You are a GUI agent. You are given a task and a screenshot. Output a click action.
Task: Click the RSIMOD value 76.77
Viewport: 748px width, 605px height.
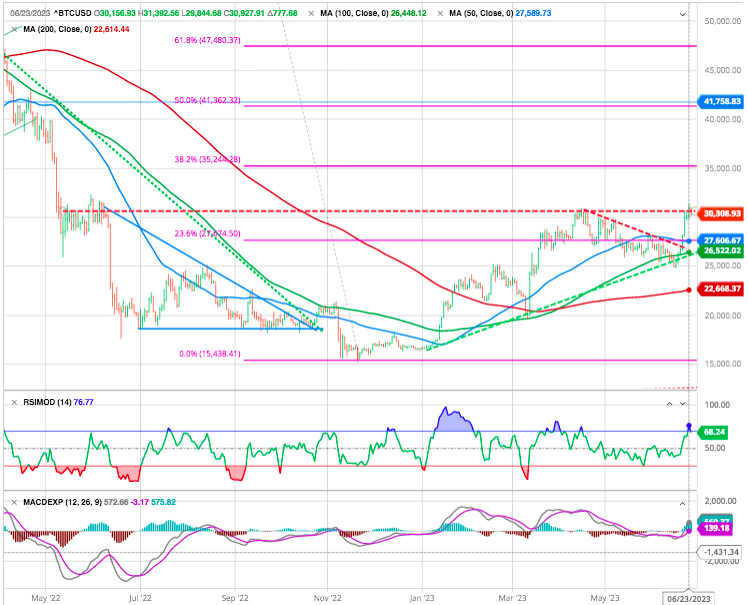83,402
